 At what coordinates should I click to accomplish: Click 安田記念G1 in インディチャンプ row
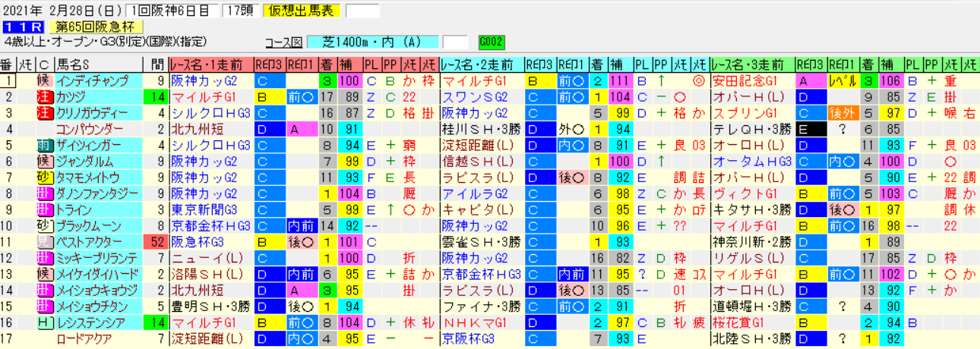(x=752, y=80)
